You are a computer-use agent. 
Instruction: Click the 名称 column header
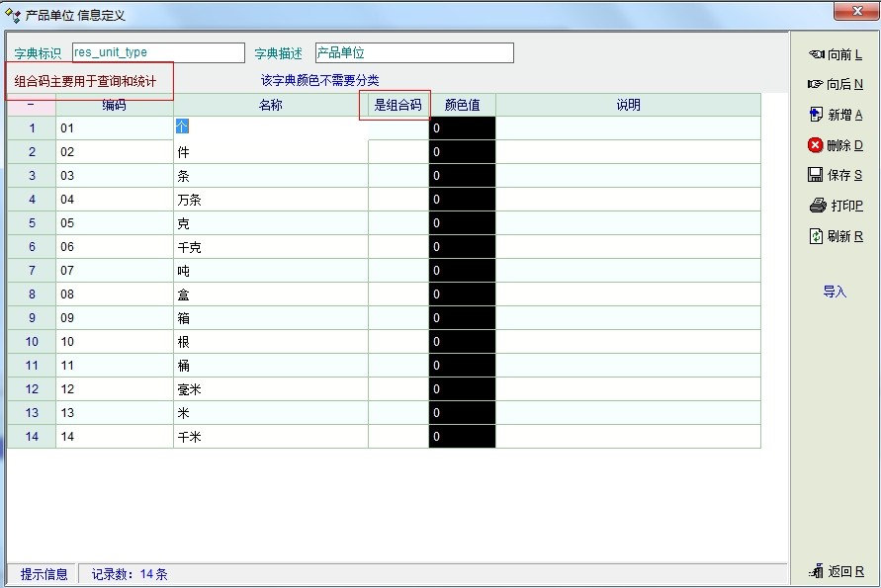click(270, 105)
